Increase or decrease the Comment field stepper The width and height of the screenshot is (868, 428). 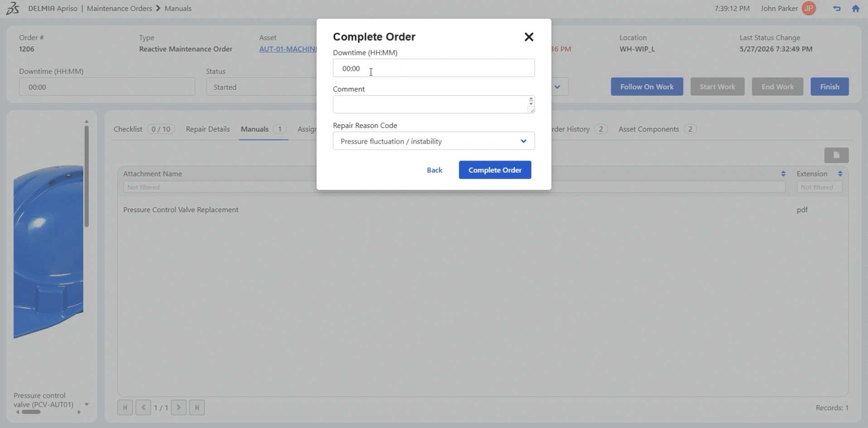531,101
